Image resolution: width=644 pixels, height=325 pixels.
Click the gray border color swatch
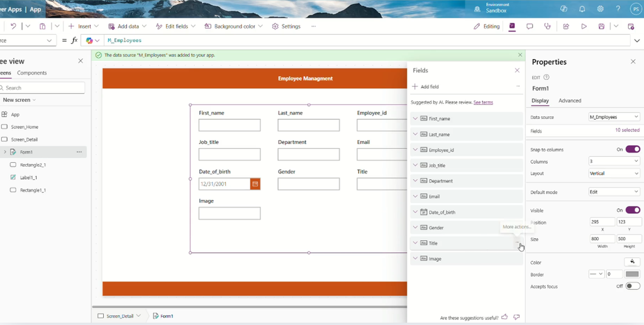point(632,274)
